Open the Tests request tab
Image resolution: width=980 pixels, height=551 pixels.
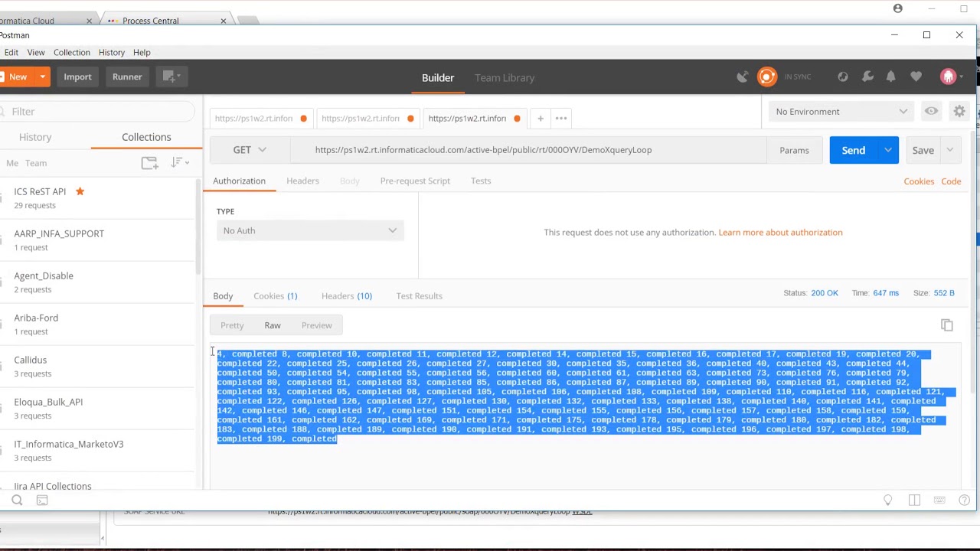(x=481, y=181)
